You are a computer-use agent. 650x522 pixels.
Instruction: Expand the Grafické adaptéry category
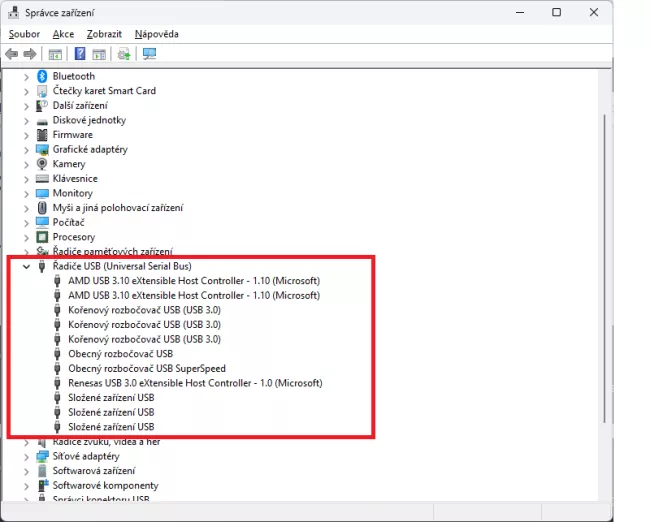(27, 149)
